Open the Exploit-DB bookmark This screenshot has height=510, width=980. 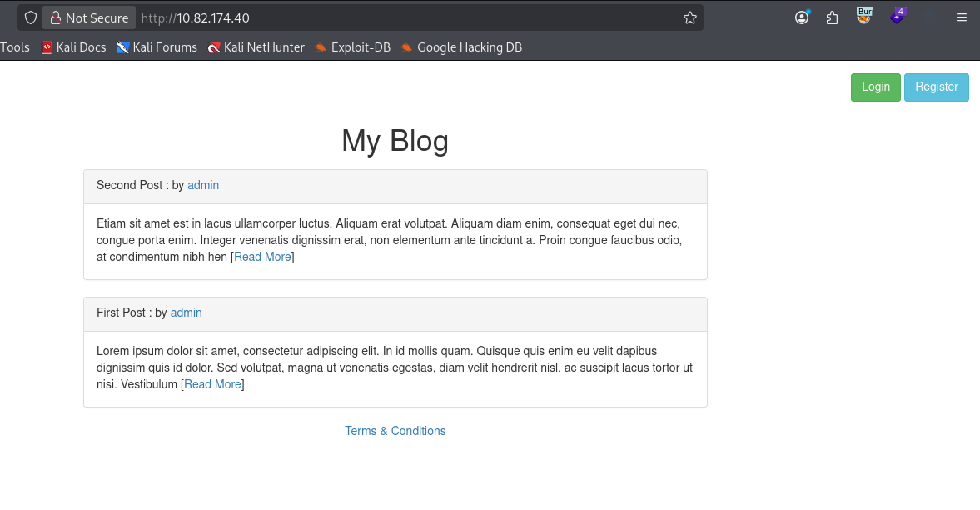(353, 47)
